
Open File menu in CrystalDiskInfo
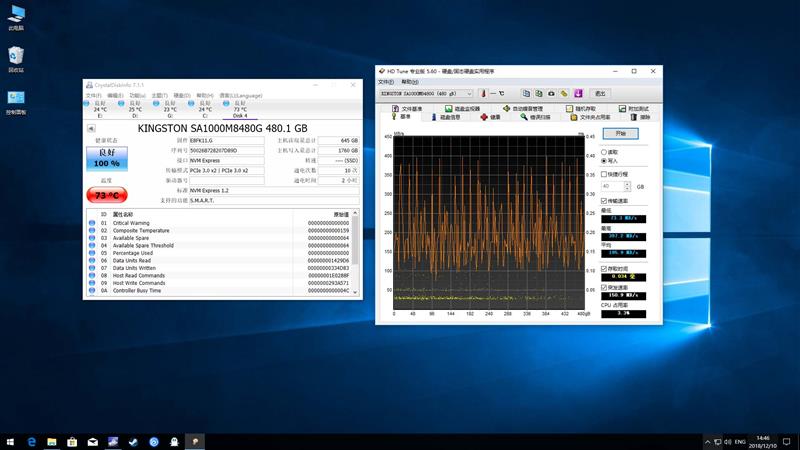93,95
